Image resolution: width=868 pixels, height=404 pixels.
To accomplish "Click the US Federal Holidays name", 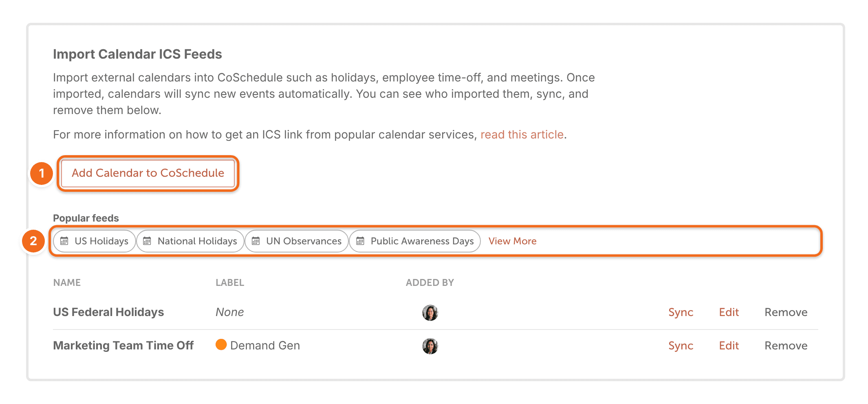I will click(x=108, y=312).
